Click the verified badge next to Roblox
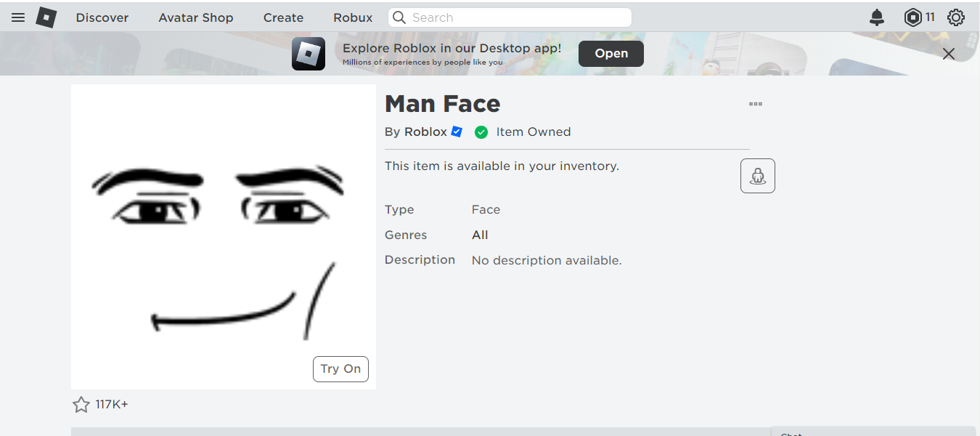Image resolution: width=980 pixels, height=436 pixels. pos(457,132)
